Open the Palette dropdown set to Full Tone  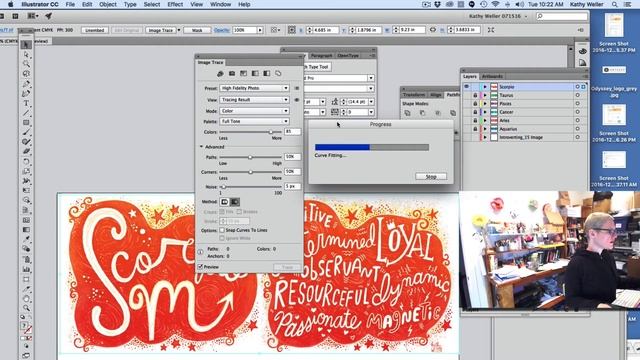coord(254,121)
